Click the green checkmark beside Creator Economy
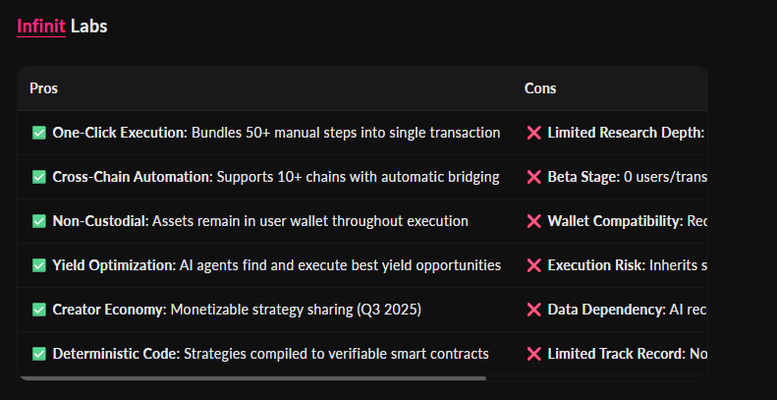 (39, 310)
